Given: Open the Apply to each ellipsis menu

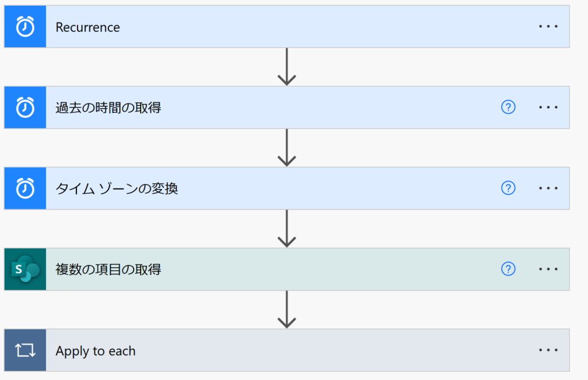Looking at the screenshot, I should point(548,350).
